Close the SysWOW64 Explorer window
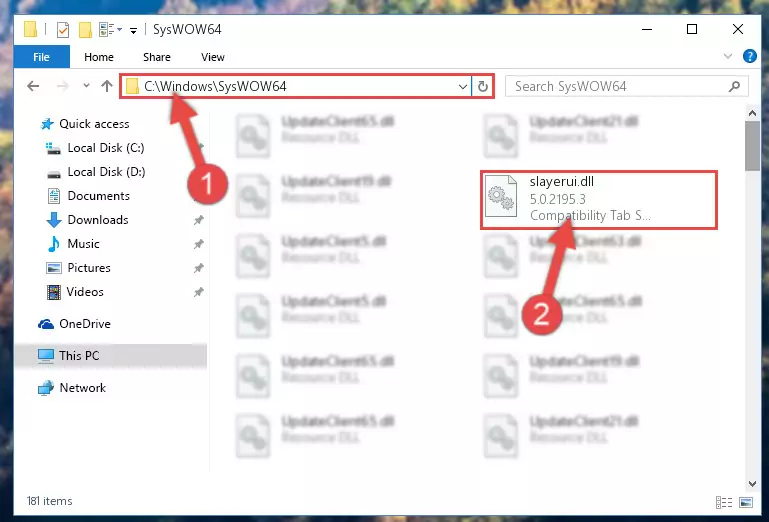Viewport: 769px width, 522px height. 737,29
